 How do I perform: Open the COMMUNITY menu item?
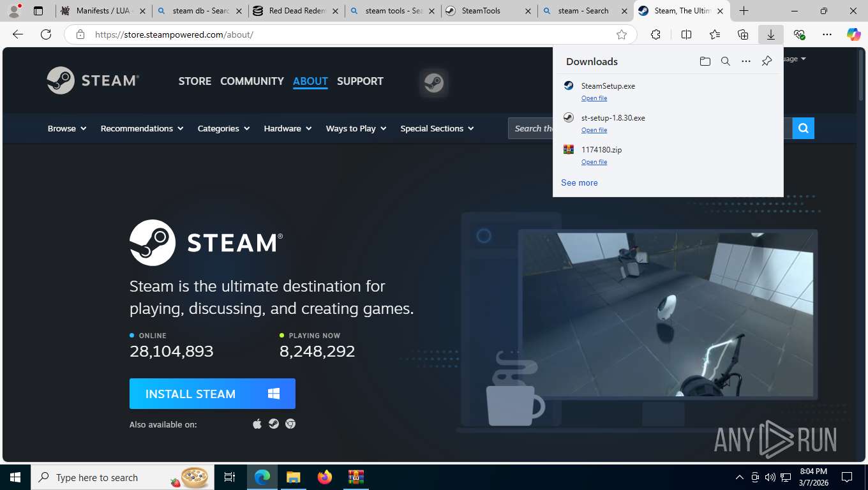point(252,81)
